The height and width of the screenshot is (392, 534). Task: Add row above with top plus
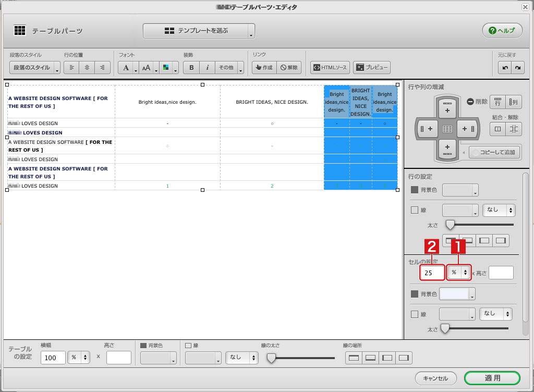click(447, 108)
